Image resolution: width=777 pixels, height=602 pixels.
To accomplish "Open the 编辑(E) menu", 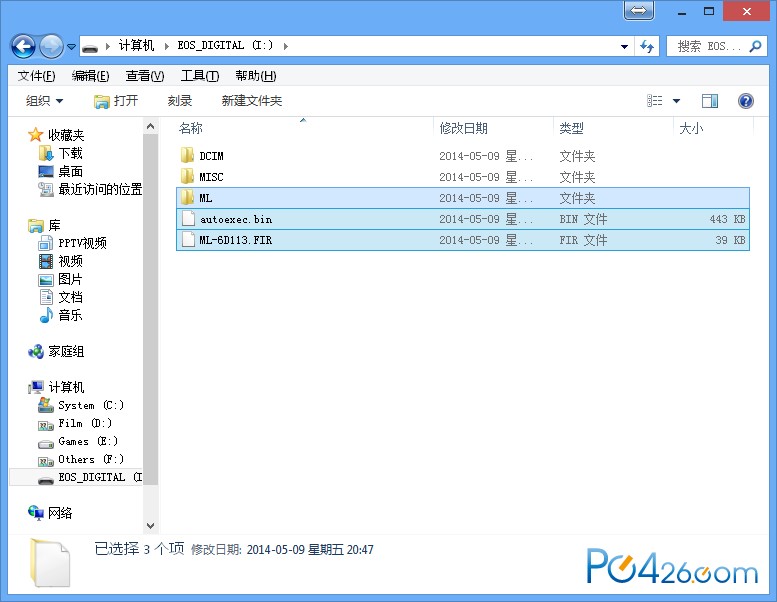I will click(x=90, y=76).
